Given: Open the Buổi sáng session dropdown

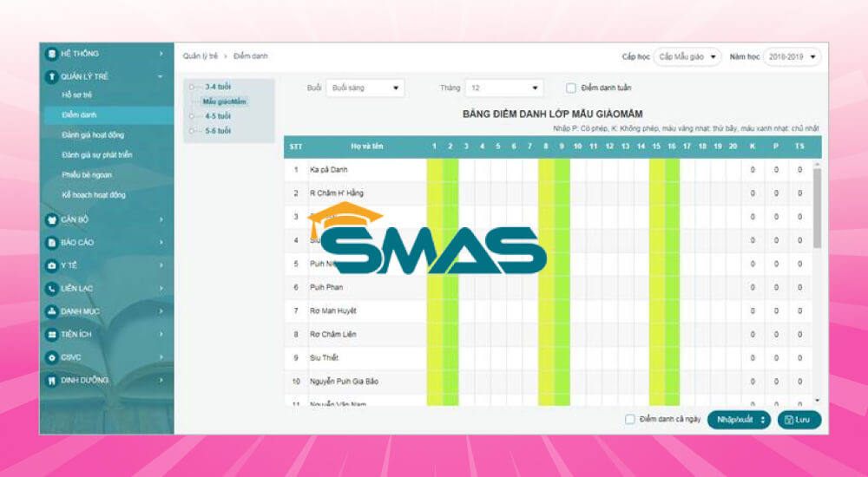Looking at the screenshot, I should (x=365, y=88).
